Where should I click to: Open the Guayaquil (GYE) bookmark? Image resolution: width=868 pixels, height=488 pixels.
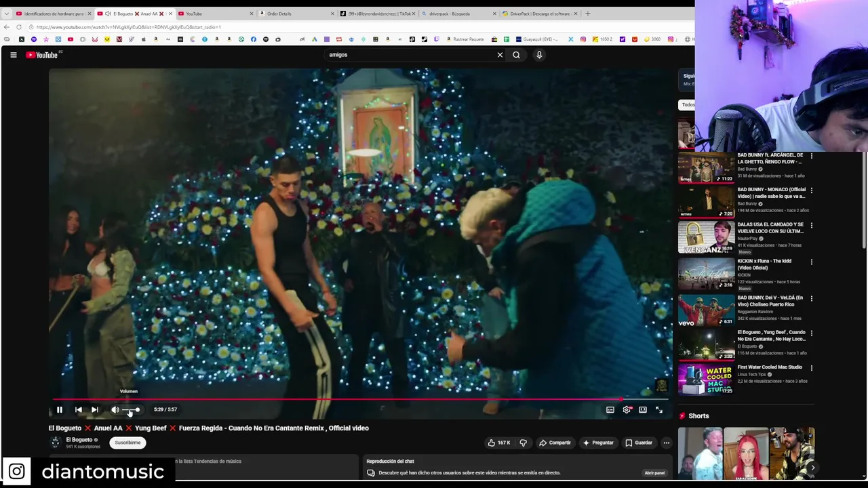(538, 39)
